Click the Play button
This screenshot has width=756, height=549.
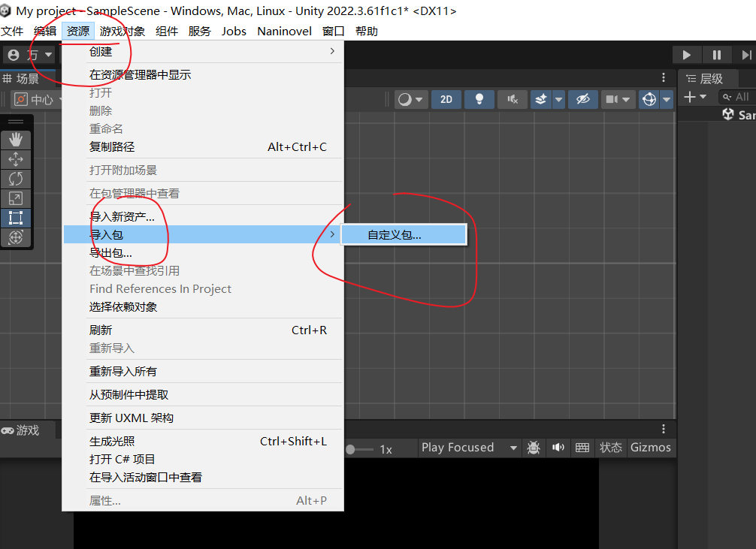687,55
